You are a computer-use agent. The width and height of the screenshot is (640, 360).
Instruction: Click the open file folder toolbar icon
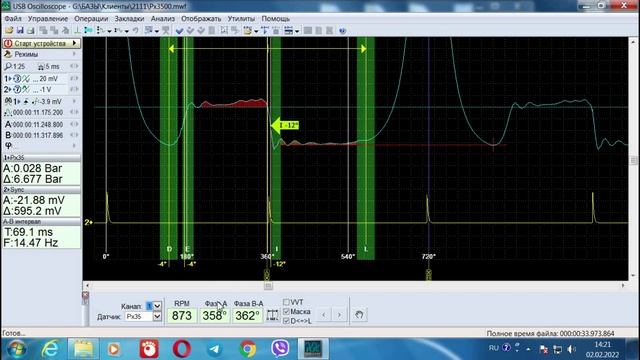[x=9, y=31]
